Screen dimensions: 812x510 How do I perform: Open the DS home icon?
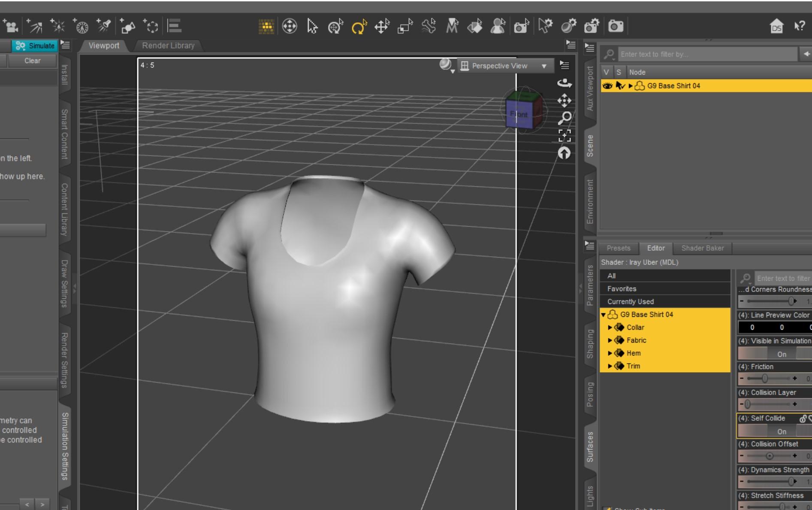(x=776, y=27)
